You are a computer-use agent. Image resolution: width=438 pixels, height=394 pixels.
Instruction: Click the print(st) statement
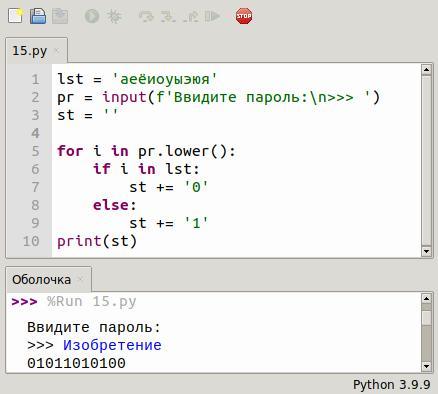point(97,241)
